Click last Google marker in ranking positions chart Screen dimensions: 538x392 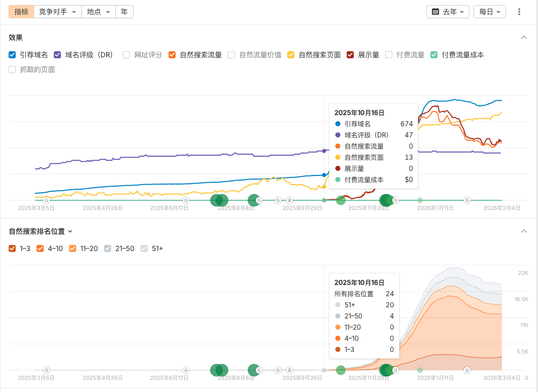[x=467, y=370]
